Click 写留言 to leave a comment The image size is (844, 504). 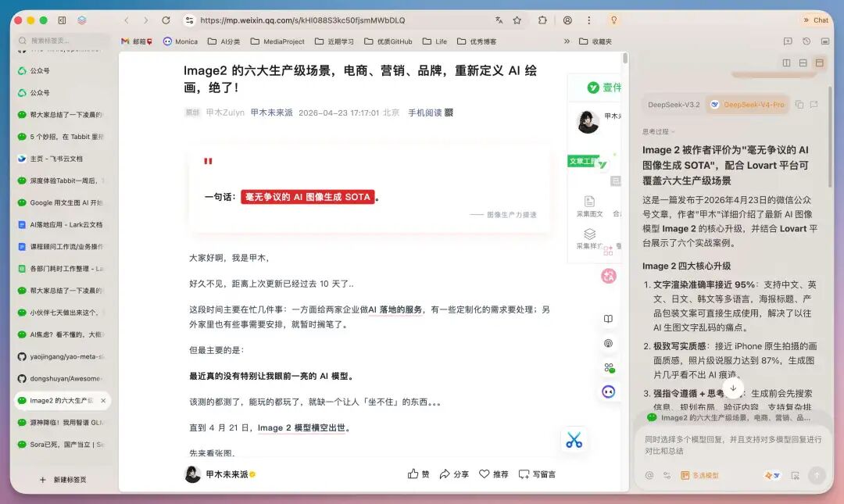[x=537, y=474]
